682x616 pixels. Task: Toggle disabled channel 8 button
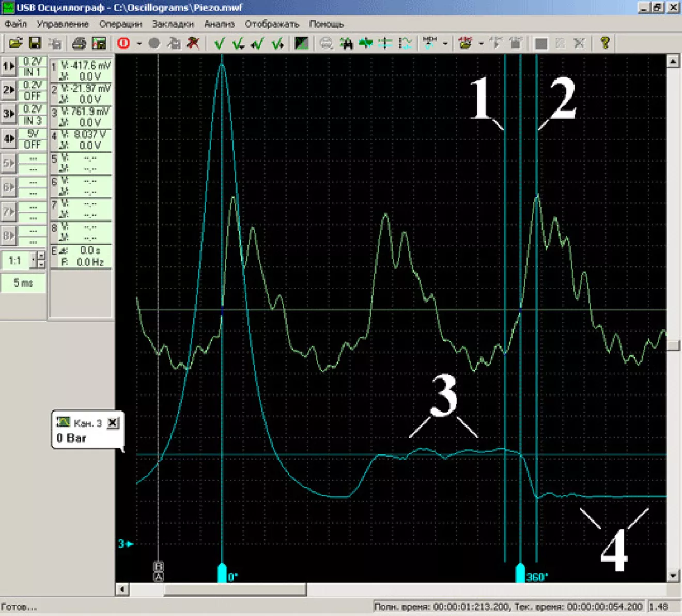8,235
